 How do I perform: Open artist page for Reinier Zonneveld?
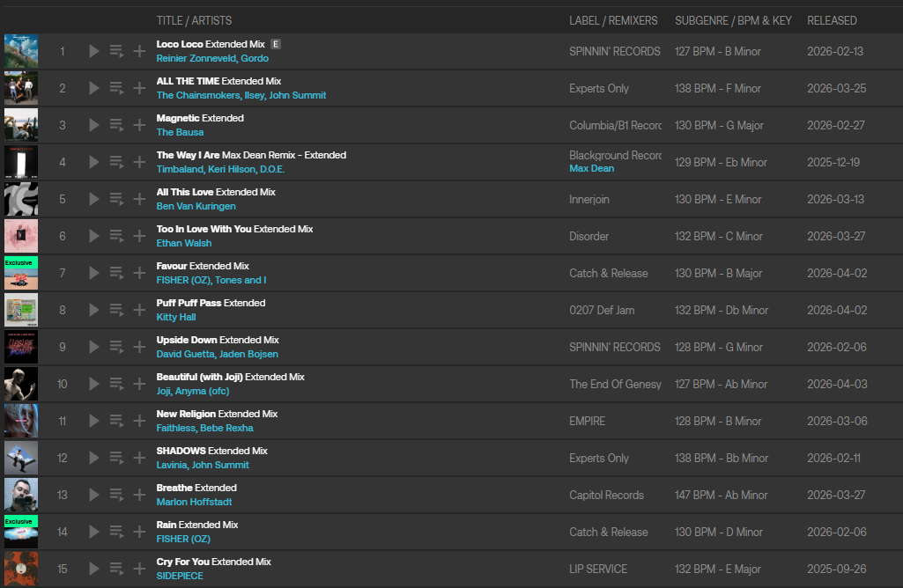tap(195, 58)
